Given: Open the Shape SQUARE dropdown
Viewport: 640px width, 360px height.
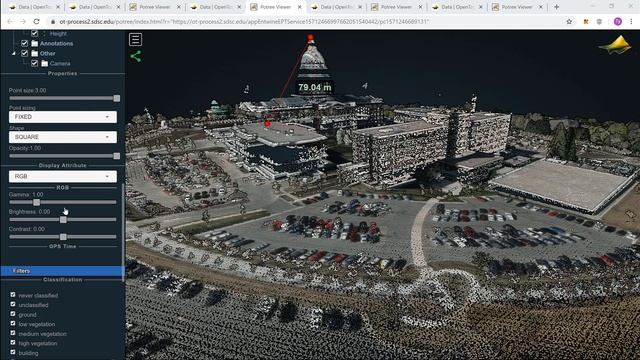Looking at the screenshot, I should pyautogui.click(x=63, y=137).
